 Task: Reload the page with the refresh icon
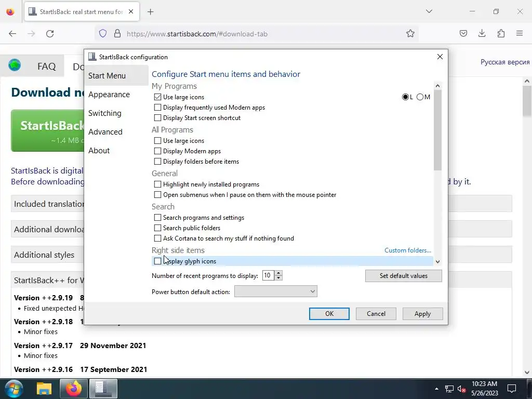point(50,34)
